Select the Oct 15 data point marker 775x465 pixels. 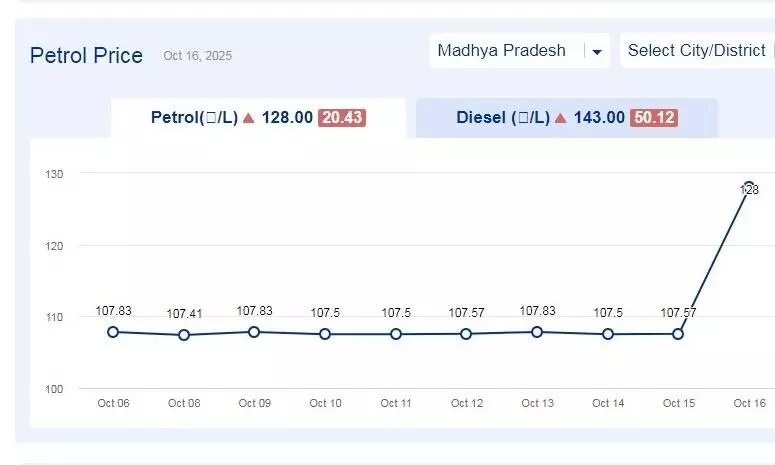pos(678,334)
